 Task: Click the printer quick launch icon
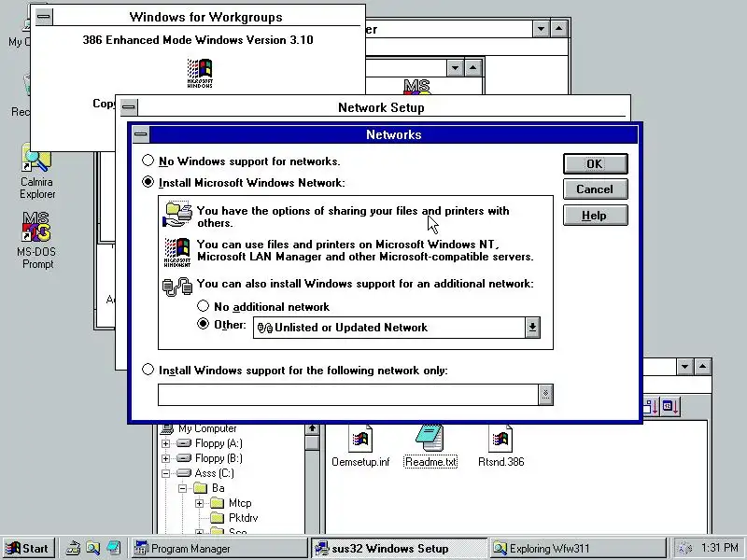[x=73, y=549]
